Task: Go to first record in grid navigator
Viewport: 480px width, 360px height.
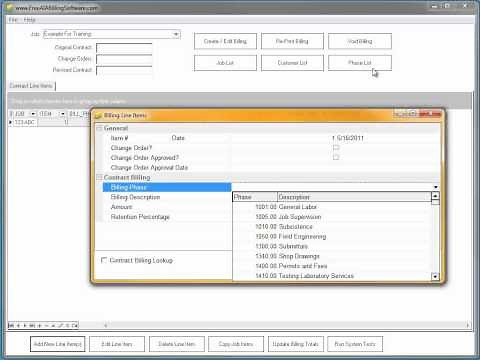Action: 12,325
